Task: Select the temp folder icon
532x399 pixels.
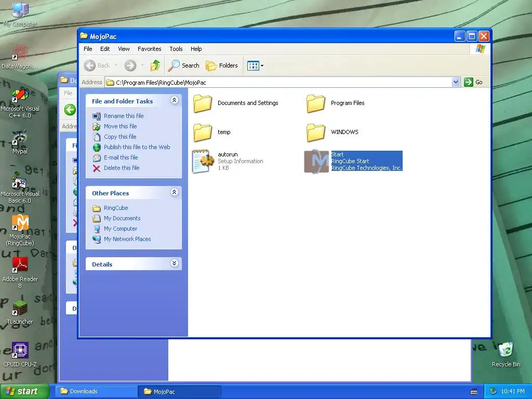Action: (x=203, y=132)
